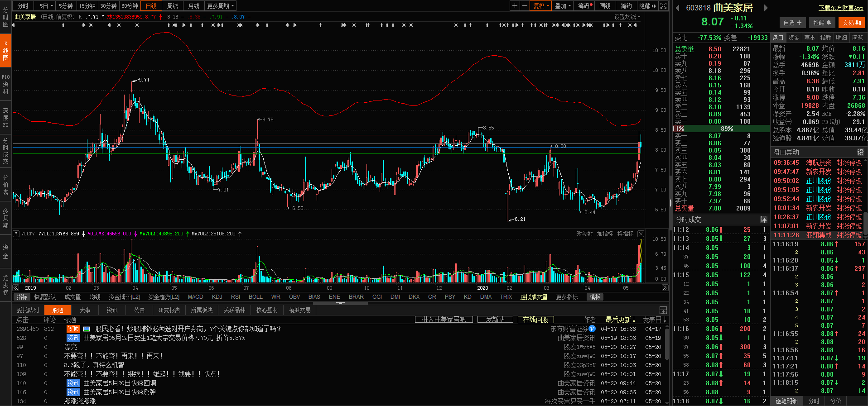Open sidebar 分时图 view
868x406 pixels.
click(x=5, y=17)
